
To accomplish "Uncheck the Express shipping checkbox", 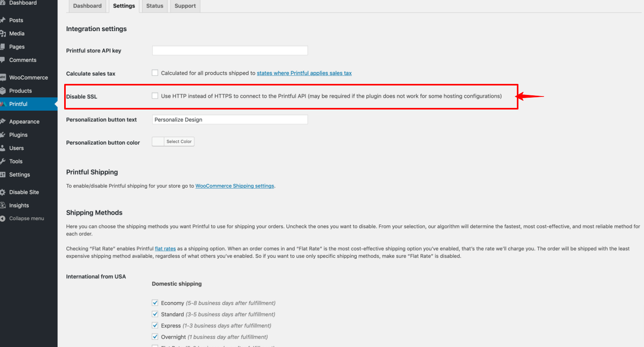I will 155,326.
